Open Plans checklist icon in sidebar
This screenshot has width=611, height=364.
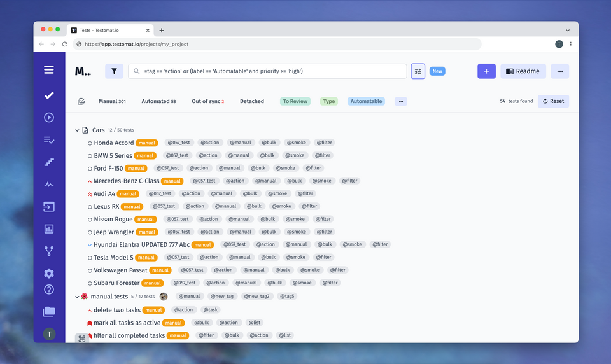point(49,139)
